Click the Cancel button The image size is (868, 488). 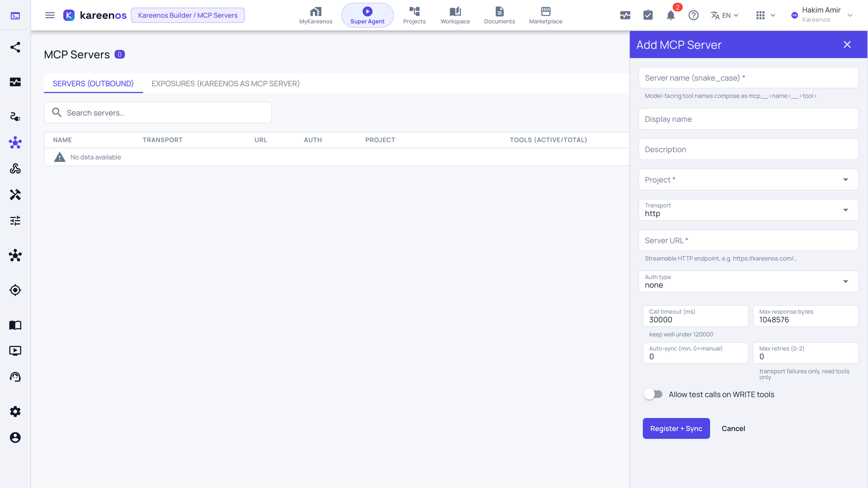(733, 428)
